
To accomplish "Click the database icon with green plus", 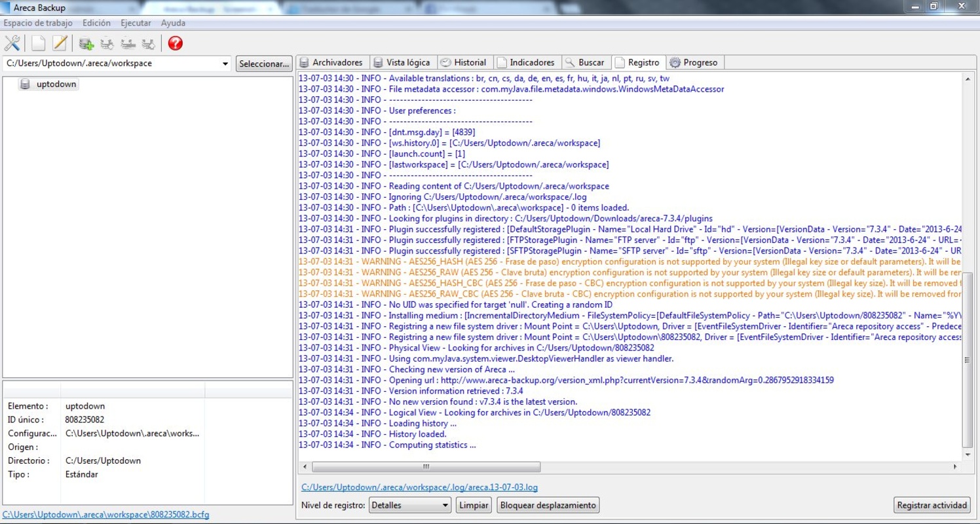I will 86,44.
